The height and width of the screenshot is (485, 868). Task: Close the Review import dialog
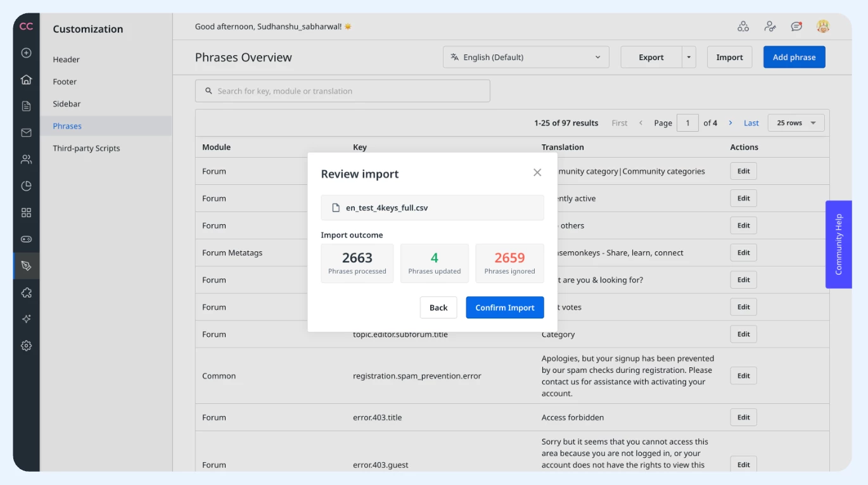537,173
